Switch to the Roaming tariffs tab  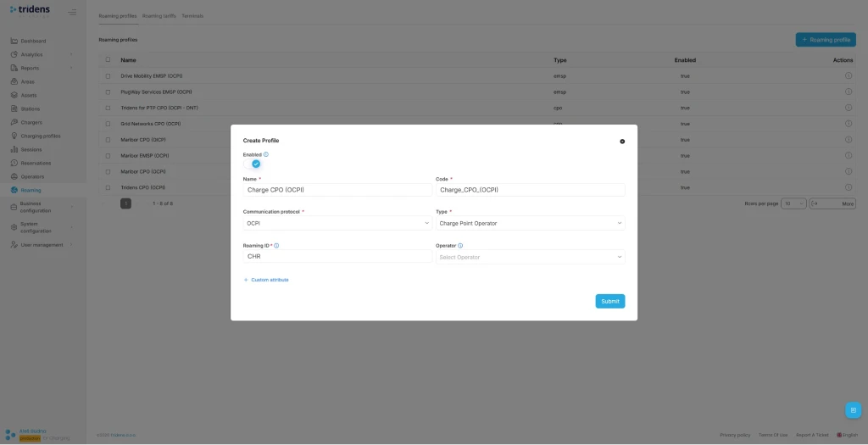click(x=159, y=16)
